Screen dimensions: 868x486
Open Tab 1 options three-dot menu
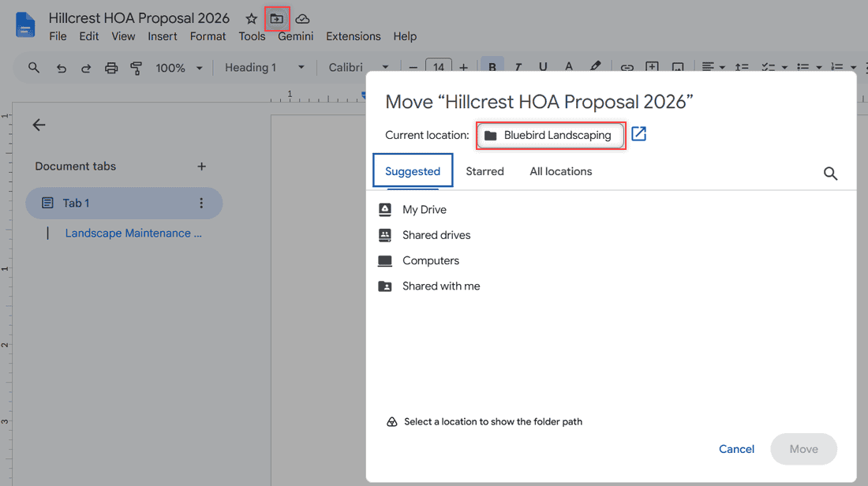click(x=201, y=203)
